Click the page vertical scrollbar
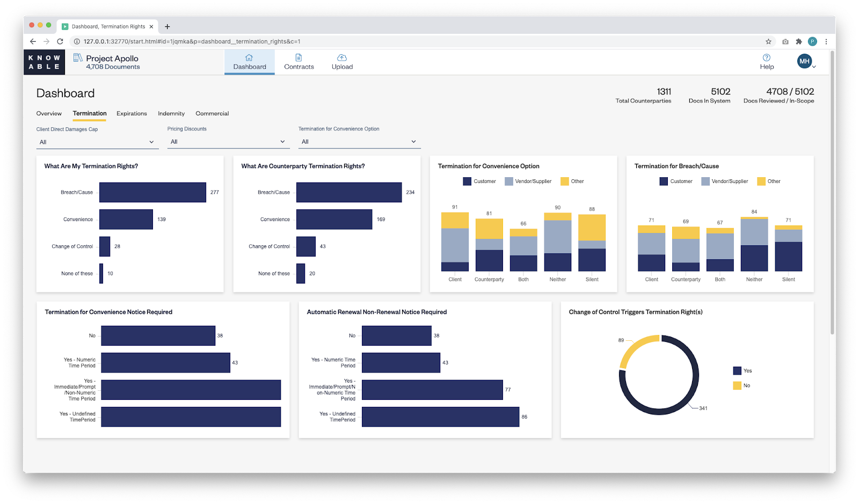859x504 pixels. 832,193
